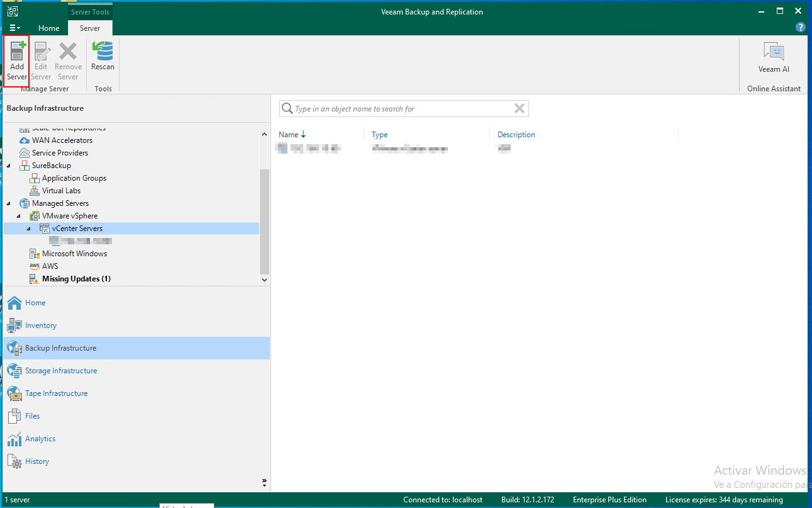Open the main hamburger menu
The width and height of the screenshot is (812, 508).
15,28
